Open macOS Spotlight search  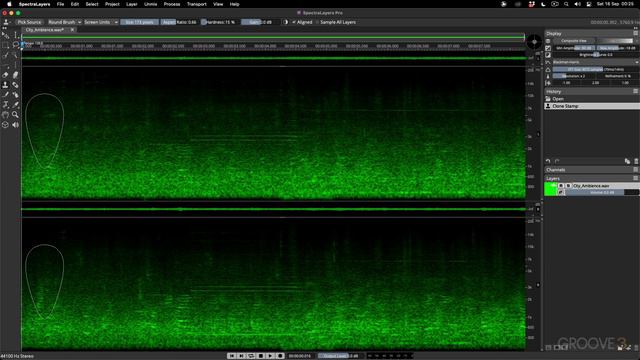click(566, 4)
